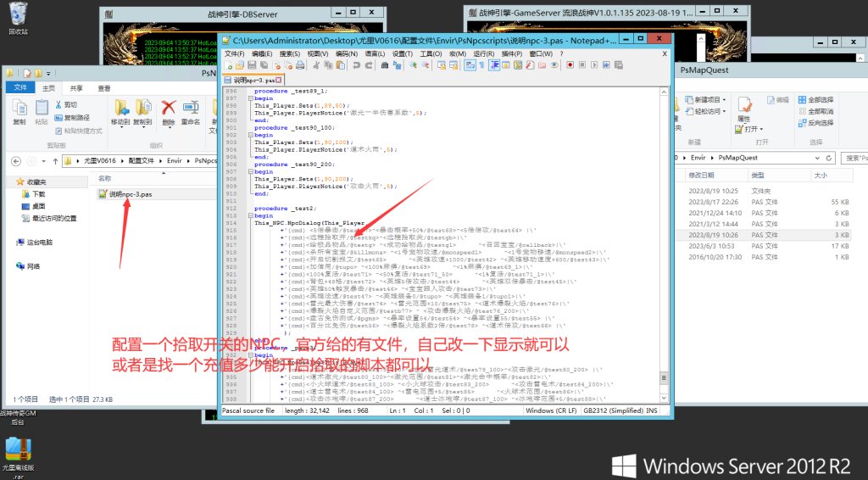Click 剪切 cut in Explorer ribbon
The width and height of the screenshot is (868, 480).
tap(66, 104)
